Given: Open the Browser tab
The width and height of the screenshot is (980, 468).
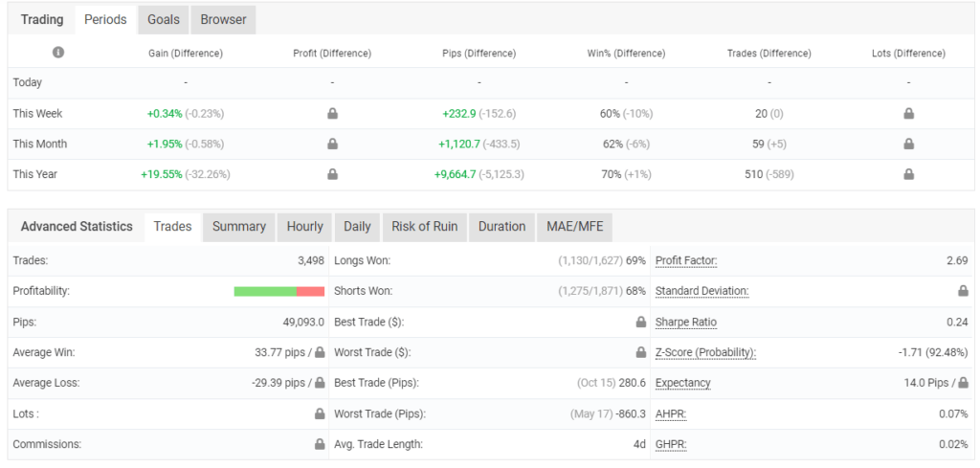Looking at the screenshot, I should pyautogui.click(x=223, y=19).
